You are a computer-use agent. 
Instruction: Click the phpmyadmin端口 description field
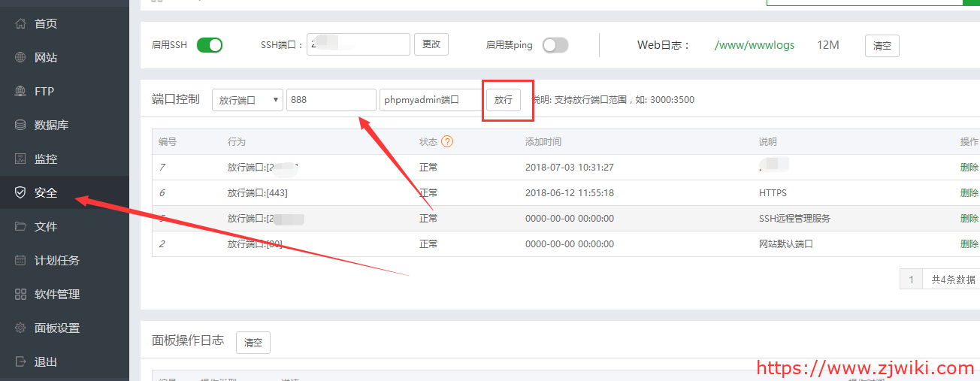click(430, 100)
